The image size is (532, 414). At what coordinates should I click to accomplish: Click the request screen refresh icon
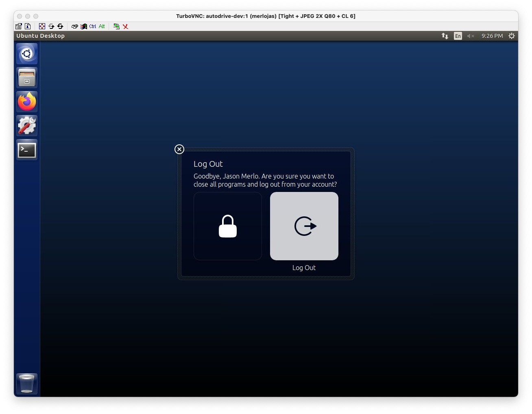(x=51, y=26)
